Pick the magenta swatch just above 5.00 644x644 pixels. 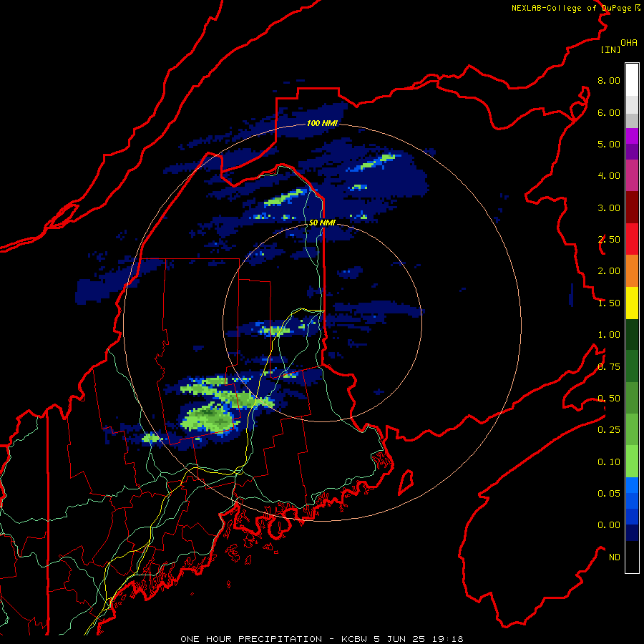tap(632, 136)
